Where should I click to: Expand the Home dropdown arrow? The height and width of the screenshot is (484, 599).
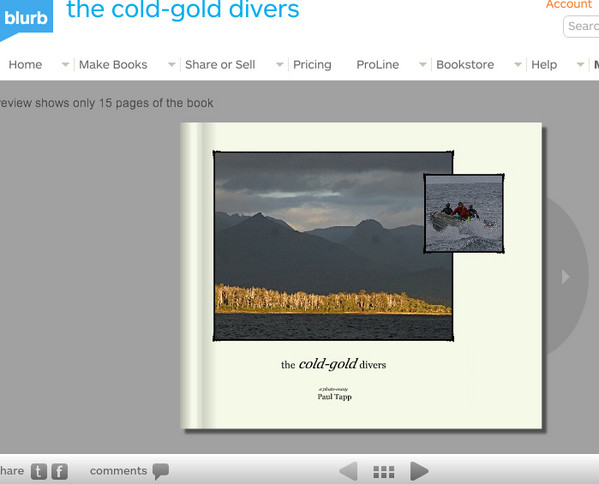[x=65, y=65]
